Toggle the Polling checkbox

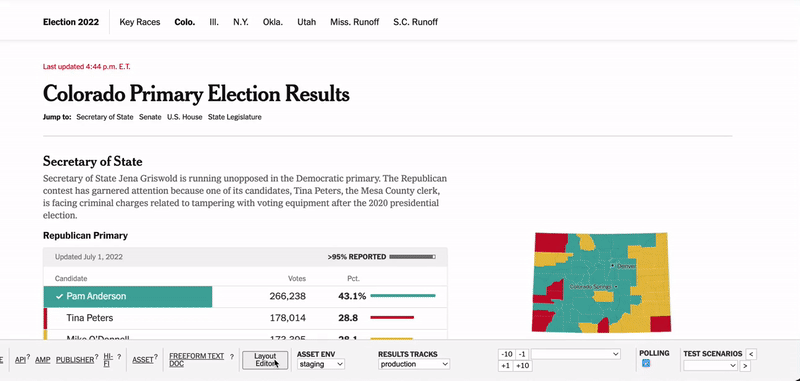pos(646,363)
